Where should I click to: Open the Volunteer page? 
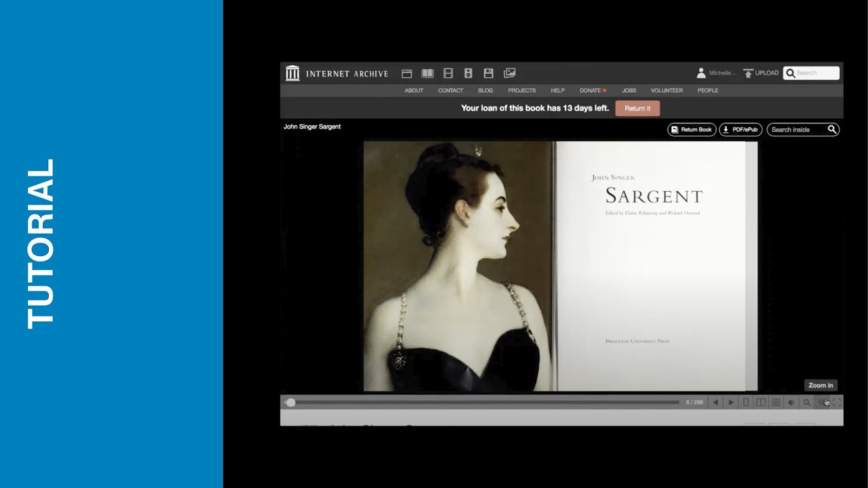pyautogui.click(x=667, y=90)
